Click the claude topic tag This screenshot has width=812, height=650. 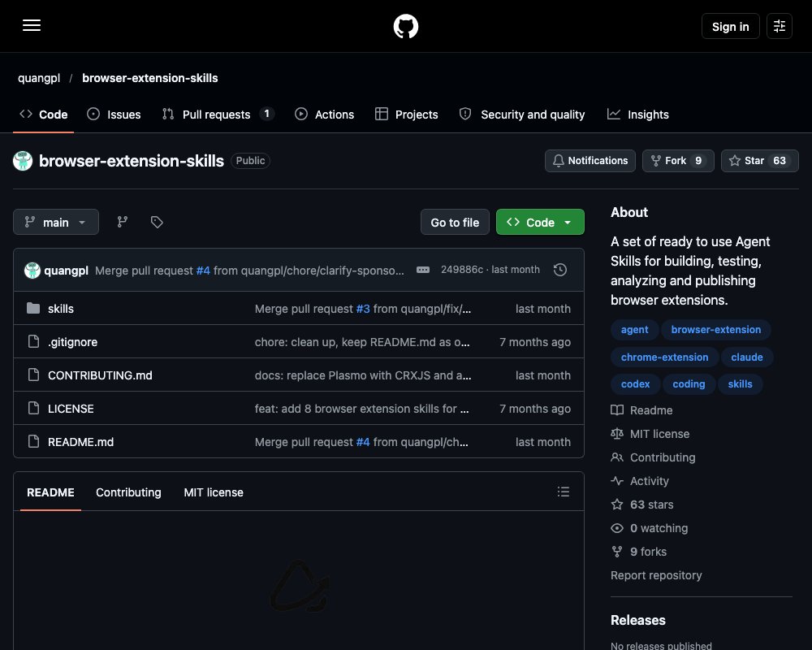pyautogui.click(x=746, y=357)
